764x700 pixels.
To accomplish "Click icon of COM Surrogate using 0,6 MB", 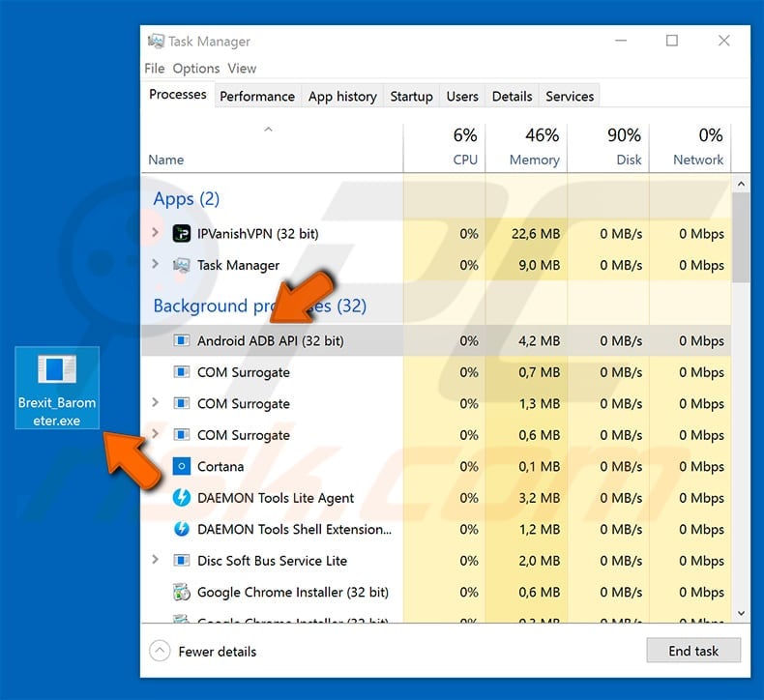I will pyautogui.click(x=182, y=435).
